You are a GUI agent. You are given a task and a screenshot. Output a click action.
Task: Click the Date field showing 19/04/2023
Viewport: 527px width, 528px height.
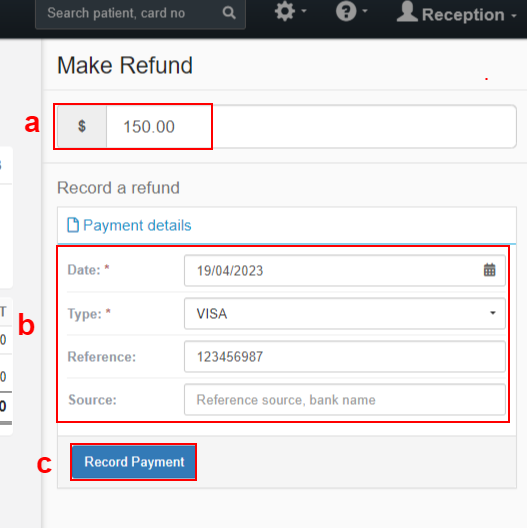point(344,270)
